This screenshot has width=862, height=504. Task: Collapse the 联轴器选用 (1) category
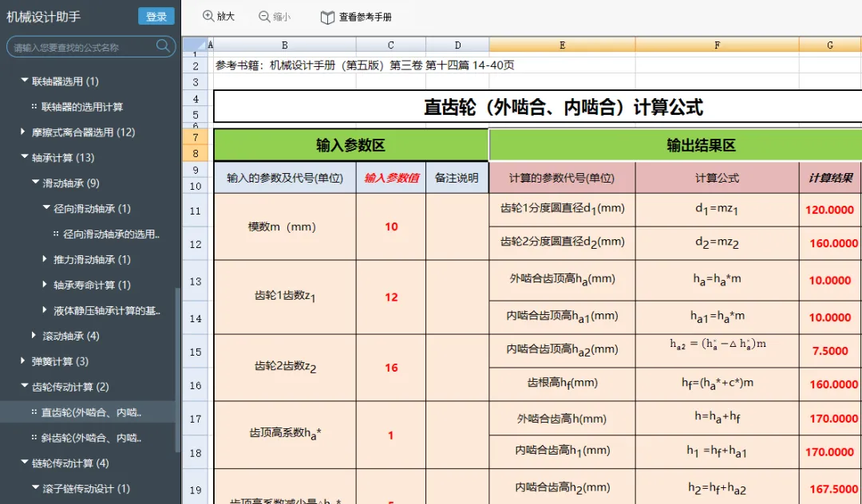point(24,81)
